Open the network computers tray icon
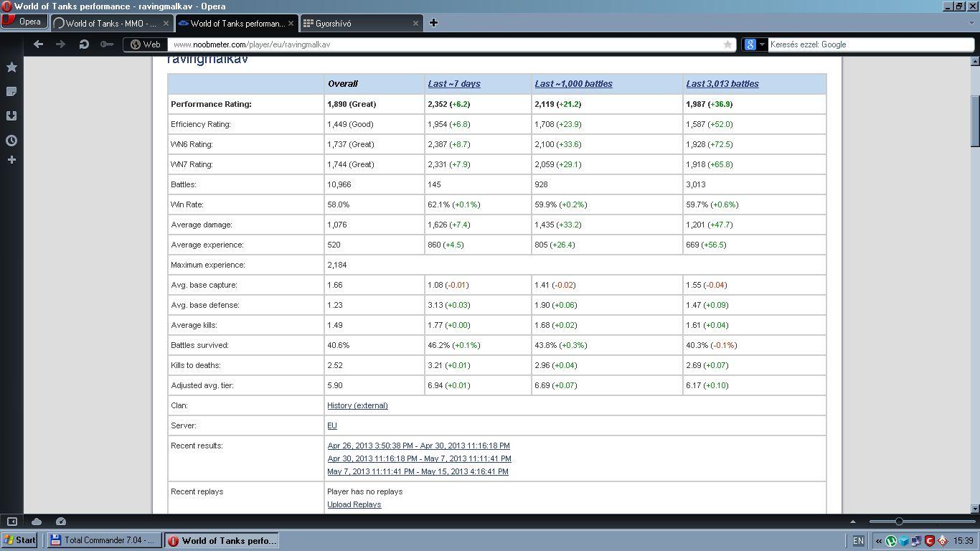 click(x=916, y=541)
